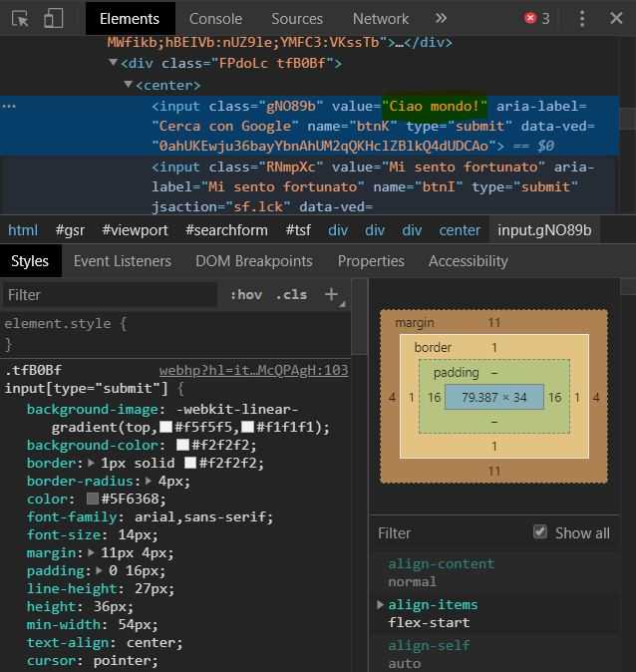Toggle the device toolbar icon
Screen dimensions: 636x672
(x=53, y=18)
